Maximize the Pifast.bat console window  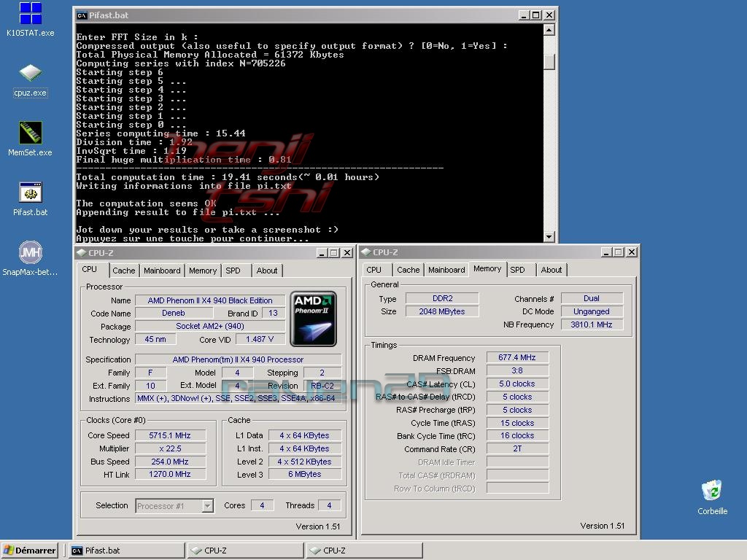click(536, 15)
